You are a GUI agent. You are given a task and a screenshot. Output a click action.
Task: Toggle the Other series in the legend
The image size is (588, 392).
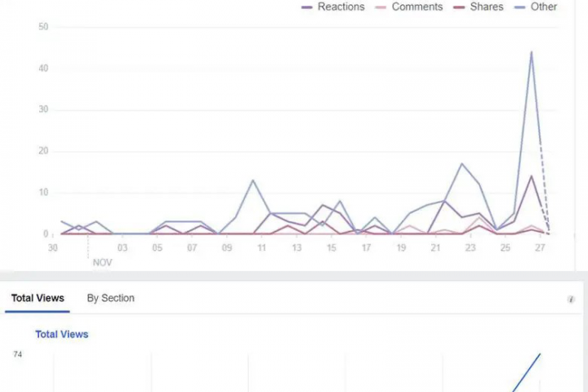pos(543,7)
